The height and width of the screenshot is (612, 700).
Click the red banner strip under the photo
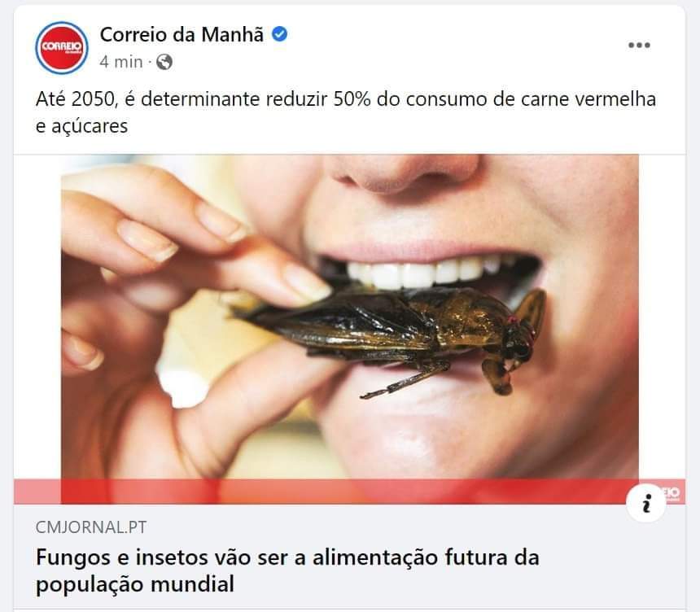pos(349,492)
